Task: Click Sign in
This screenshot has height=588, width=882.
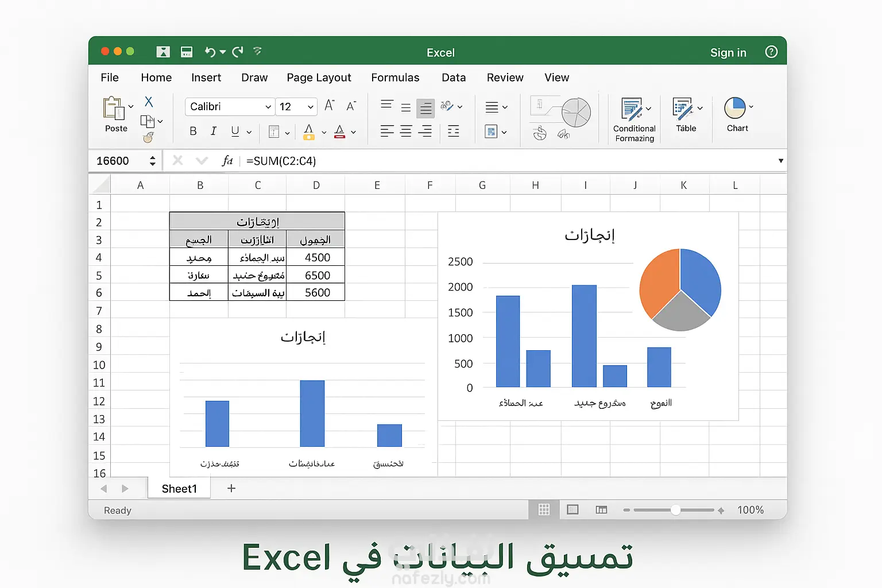Action: click(x=728, y=53)
